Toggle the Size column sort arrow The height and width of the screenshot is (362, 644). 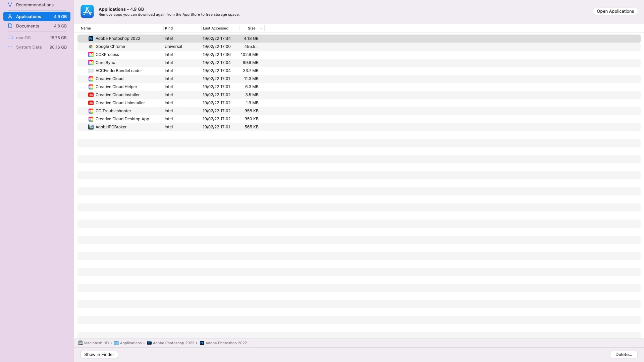[x=261, y=28]
